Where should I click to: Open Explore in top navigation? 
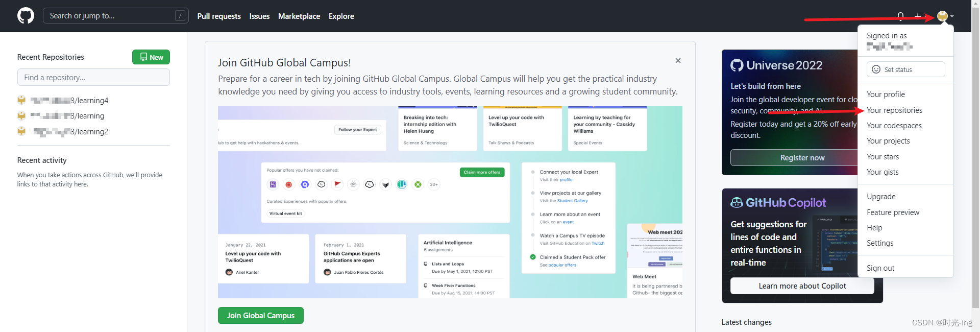point(341,16)
